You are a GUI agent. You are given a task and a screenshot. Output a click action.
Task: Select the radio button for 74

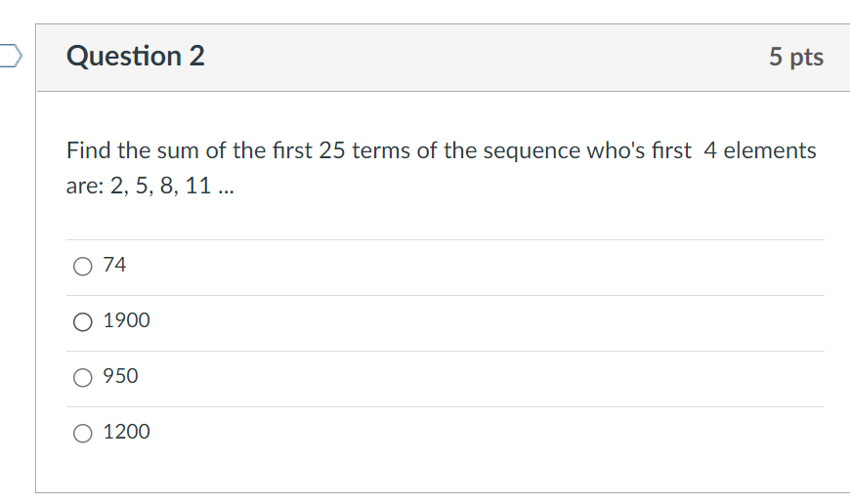click(83, 265)
